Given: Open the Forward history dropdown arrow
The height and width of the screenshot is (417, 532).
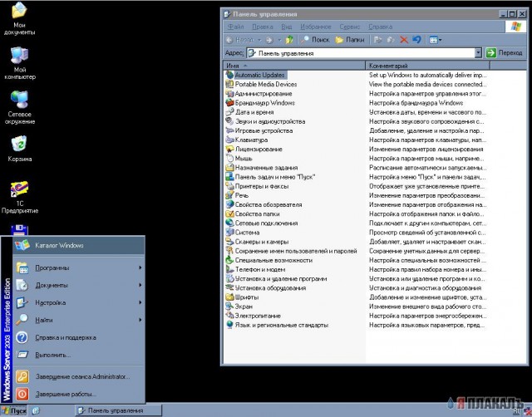Looking at the screenshot, I should 279,40.
